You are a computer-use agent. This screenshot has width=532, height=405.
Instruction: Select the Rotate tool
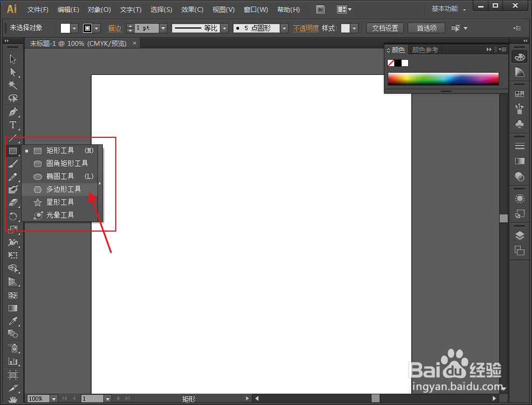(x=13, y=217)
